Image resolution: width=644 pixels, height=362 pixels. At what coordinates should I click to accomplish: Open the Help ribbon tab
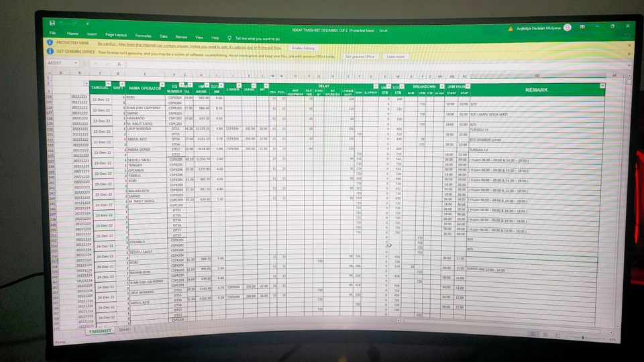[215, 38]
